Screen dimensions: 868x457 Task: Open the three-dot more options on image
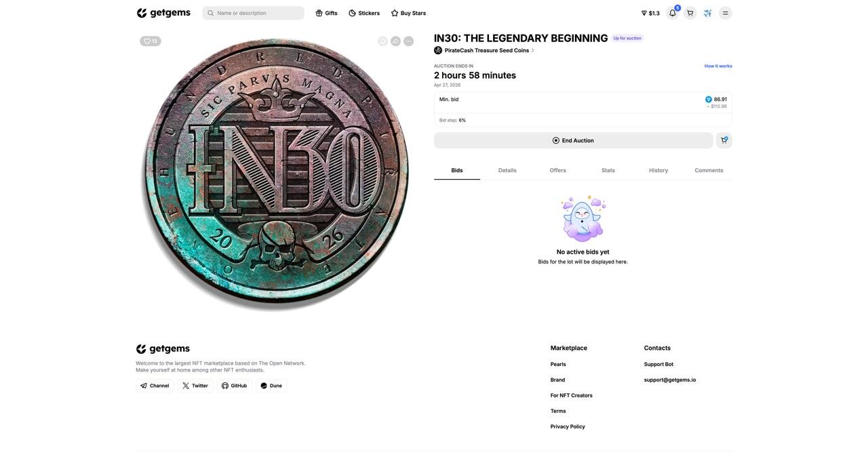coord(408,41)
